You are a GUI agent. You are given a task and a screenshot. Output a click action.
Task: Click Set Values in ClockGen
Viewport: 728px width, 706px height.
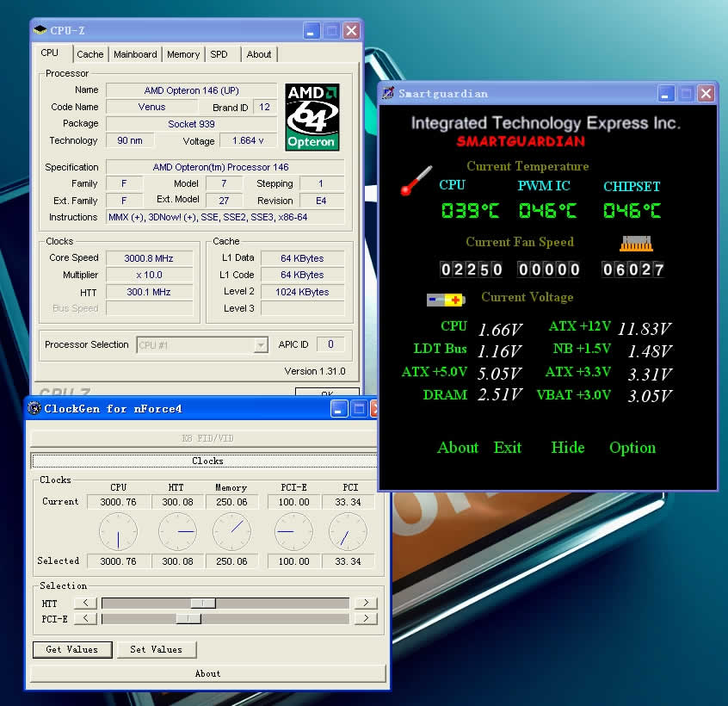coord(157,649)
